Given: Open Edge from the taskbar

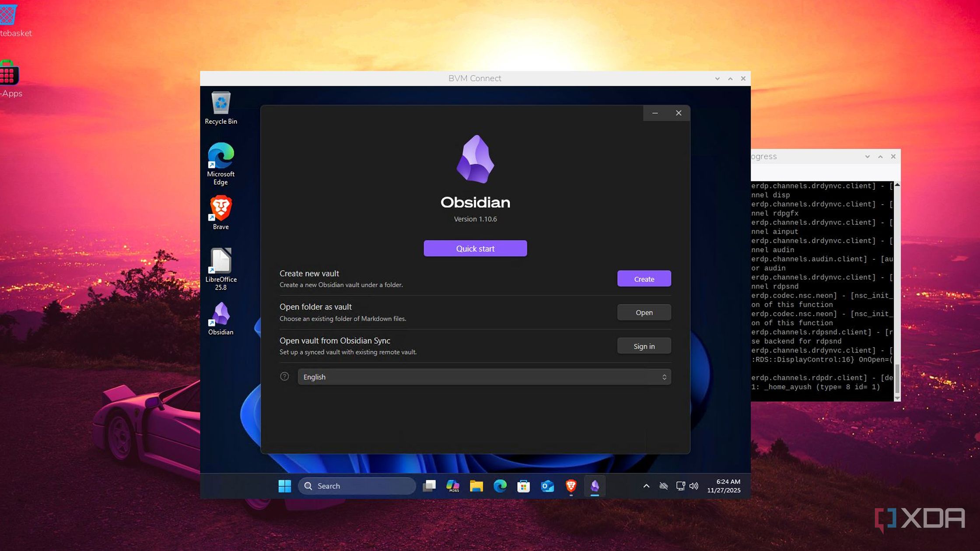Looking at the screenshot, I should click(500, 486).
